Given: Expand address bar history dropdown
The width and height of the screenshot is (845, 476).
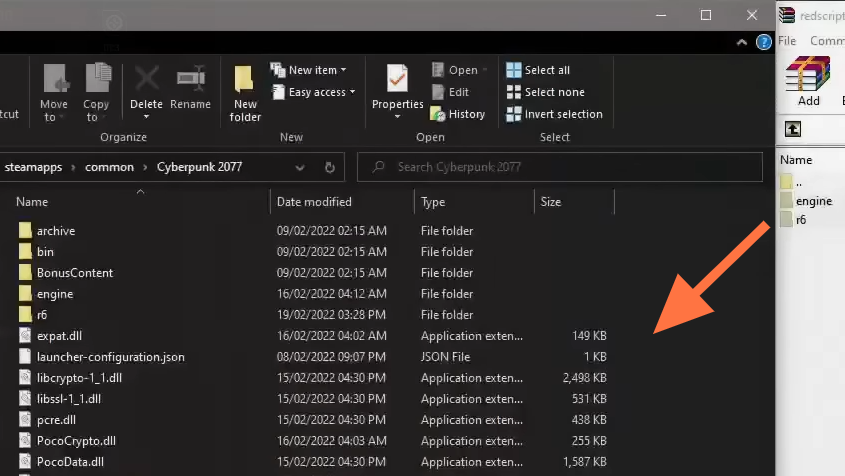Looking at the screenshot, I should tap(300, 168).
